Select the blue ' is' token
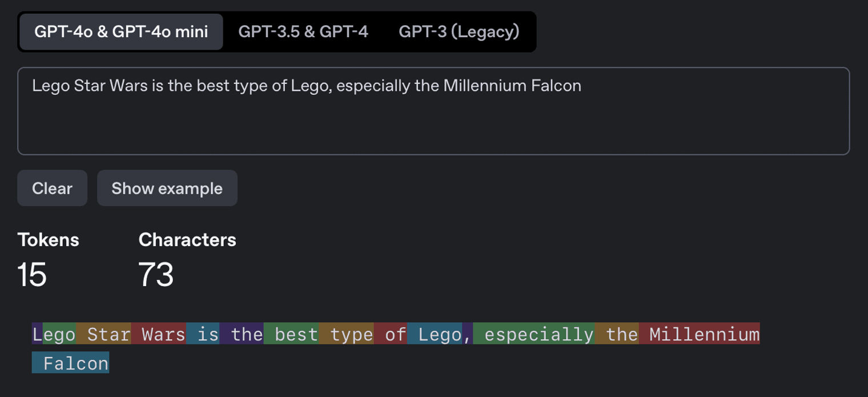The width and height of the screenshot is (868, 397). (x=203, y=334)
